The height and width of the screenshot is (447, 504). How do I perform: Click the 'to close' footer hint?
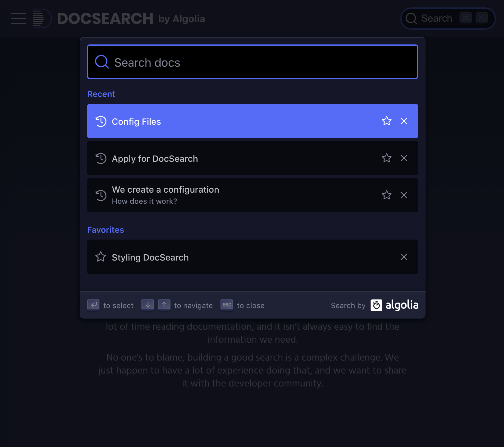(x=251, y=306)
